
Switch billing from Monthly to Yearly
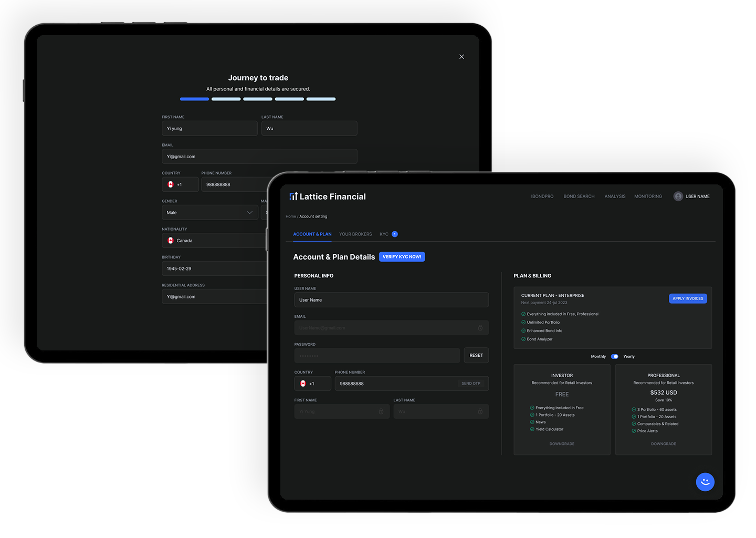[x=614, y=356]
